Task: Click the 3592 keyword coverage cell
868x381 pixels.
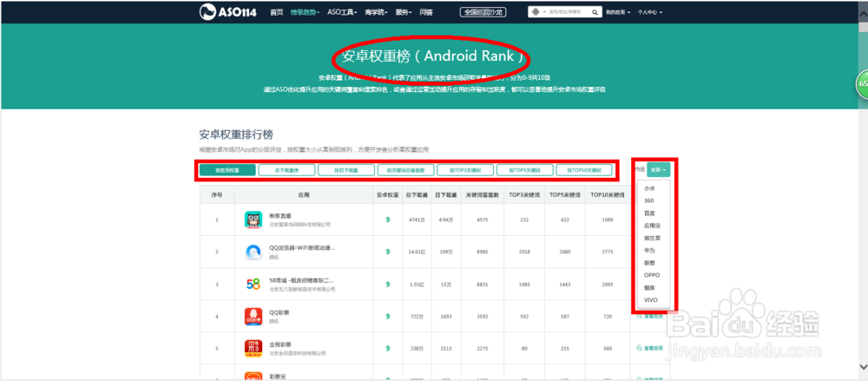Action: pos(482,316)
